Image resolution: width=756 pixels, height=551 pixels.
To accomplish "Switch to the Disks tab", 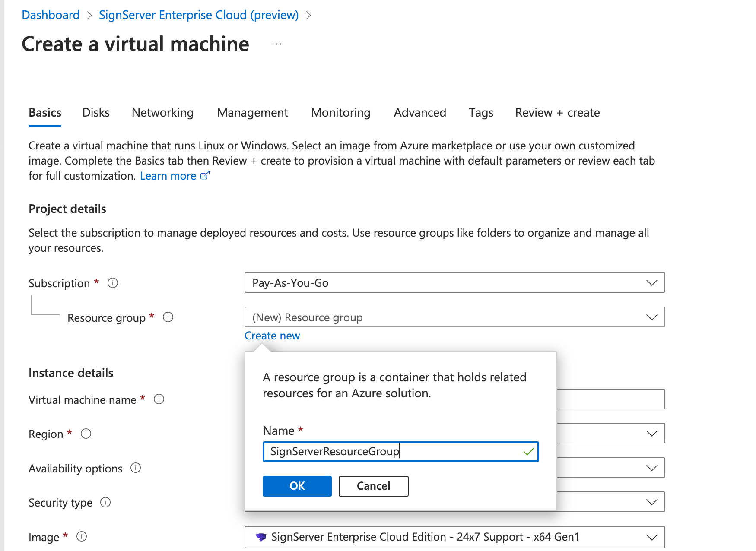I will click(96, 113).
